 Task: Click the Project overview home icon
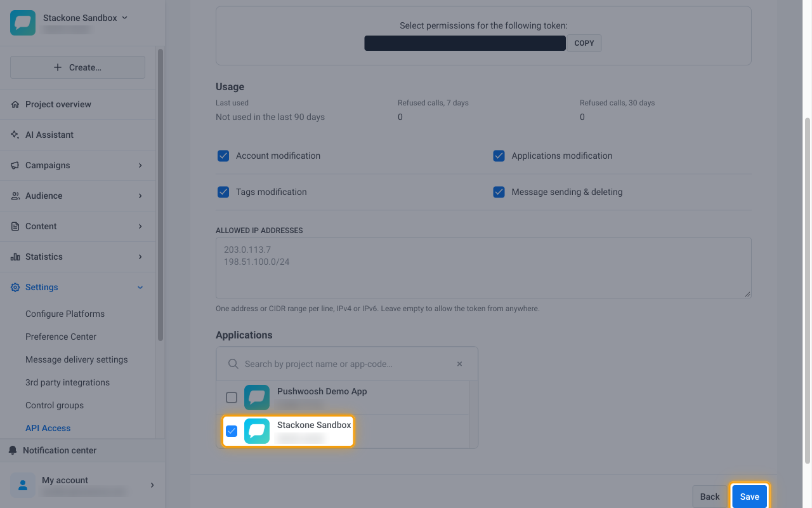tap(15, 104)
